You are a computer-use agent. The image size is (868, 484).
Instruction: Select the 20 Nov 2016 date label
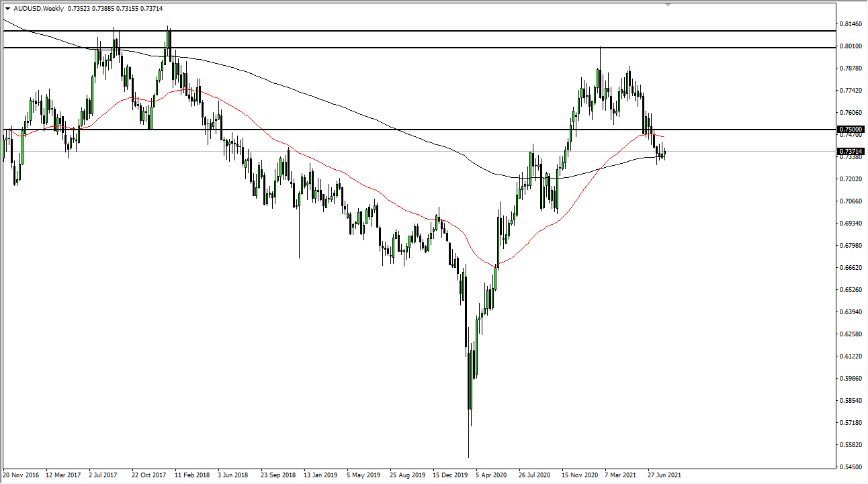click(x=22, y=474)
